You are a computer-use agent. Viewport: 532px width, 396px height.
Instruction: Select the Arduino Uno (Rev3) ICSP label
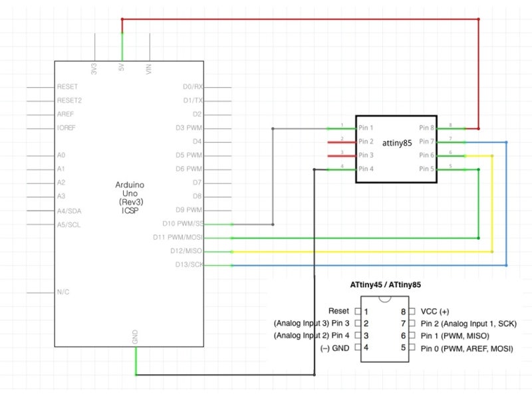(130, 197)
